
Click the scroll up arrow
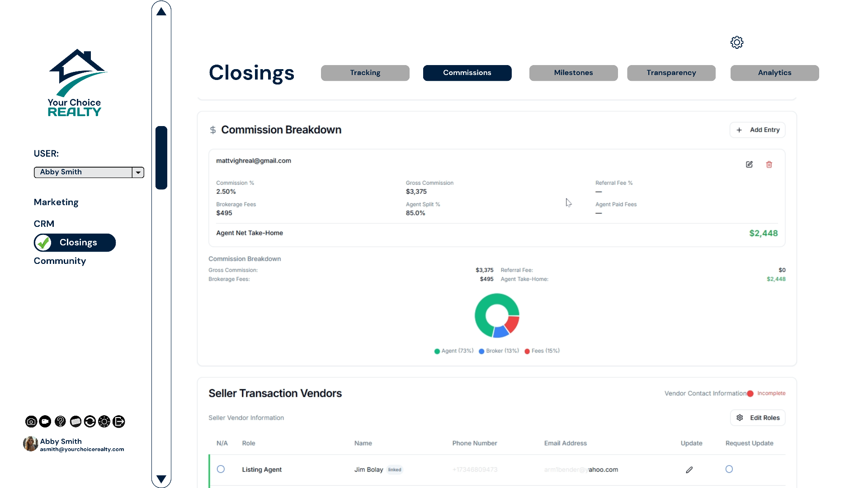161,12
